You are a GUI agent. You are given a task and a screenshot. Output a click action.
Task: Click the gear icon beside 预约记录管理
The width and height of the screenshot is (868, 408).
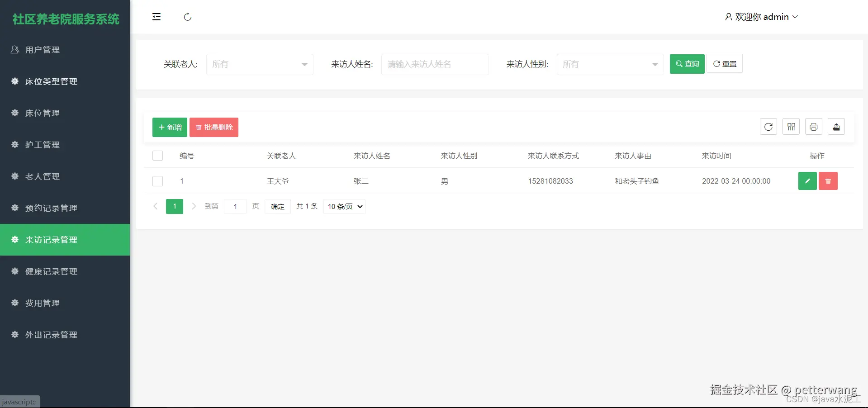15,208
